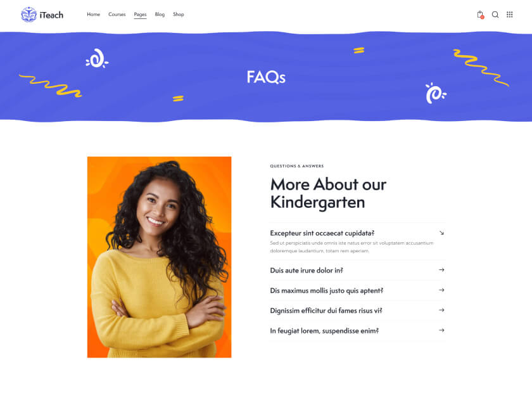The height and width of the screenshot is (393, 532).
Task: Click the iTeach logo
Action: [42, 15]
